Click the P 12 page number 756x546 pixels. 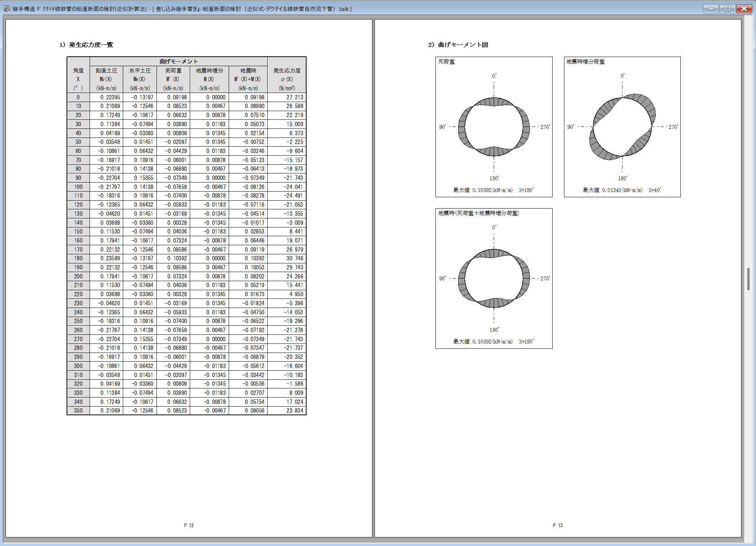click(189, 525)
